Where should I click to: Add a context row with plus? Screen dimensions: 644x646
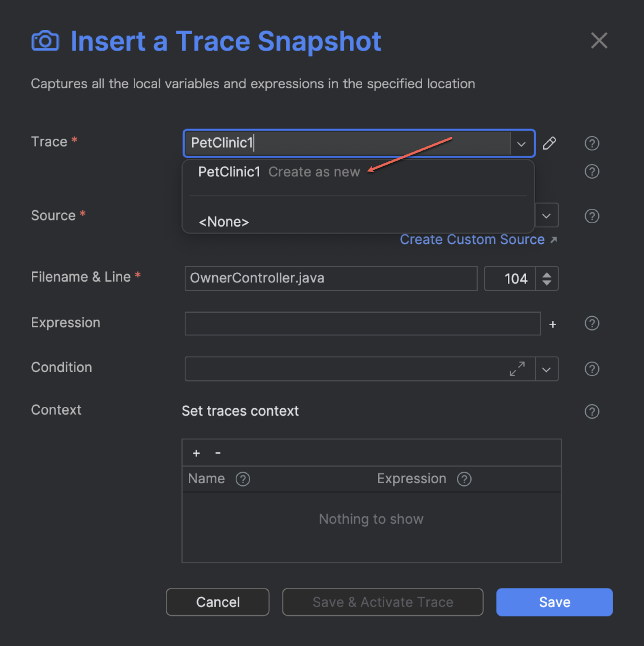click(x=196, y=453)
